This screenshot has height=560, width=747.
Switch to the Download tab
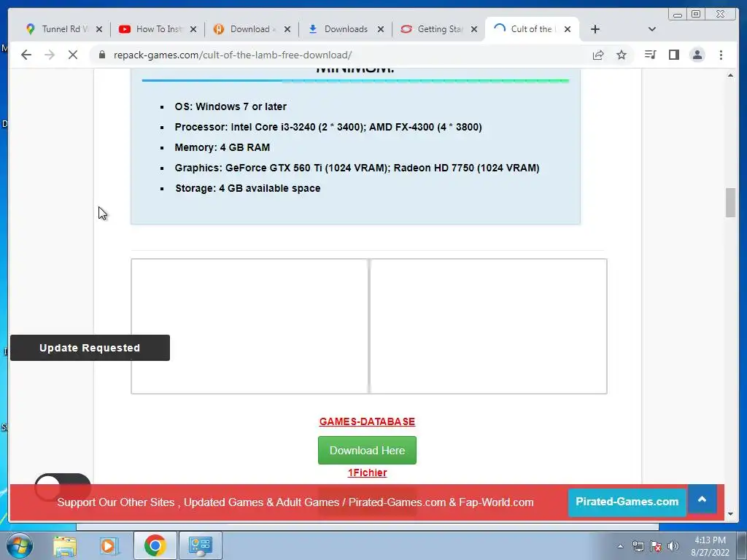(x=251, y=29)
